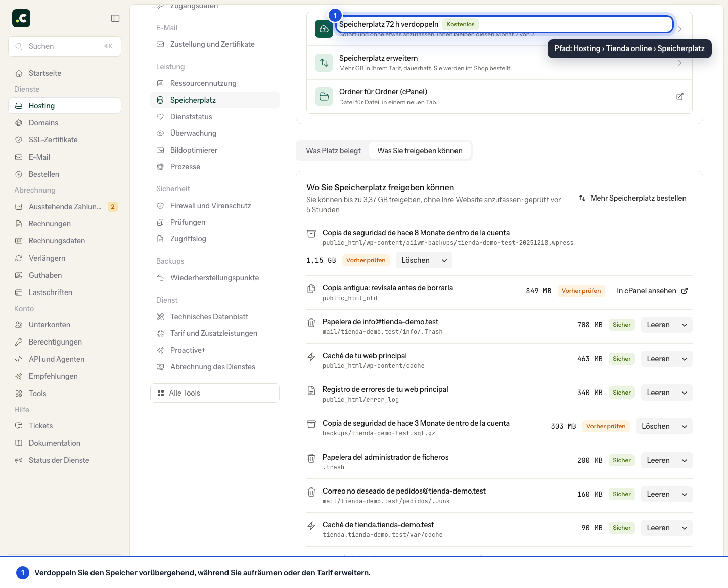Open Ressourcennutzung in the Leistung menu
Screen dimensions: 728x588
point(215,83)
